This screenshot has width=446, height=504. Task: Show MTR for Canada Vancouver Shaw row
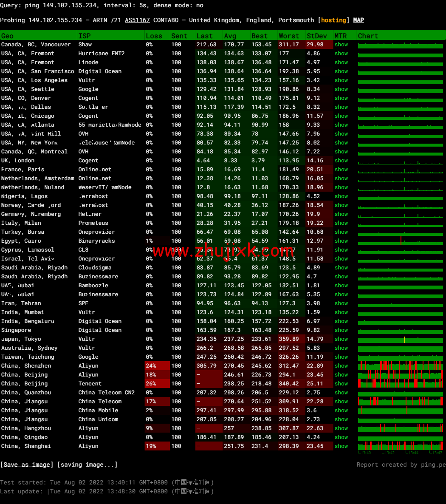pos(341,45)
